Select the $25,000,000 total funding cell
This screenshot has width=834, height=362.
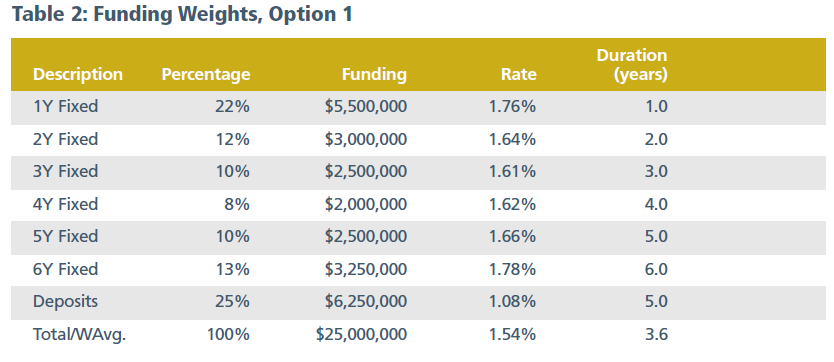coord(362,334)
